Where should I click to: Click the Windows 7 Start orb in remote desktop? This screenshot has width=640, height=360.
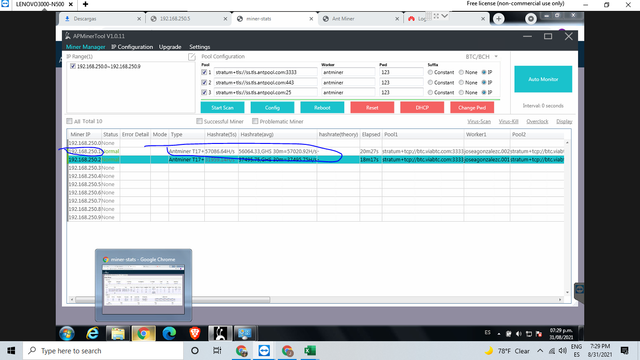coord(67,333)
